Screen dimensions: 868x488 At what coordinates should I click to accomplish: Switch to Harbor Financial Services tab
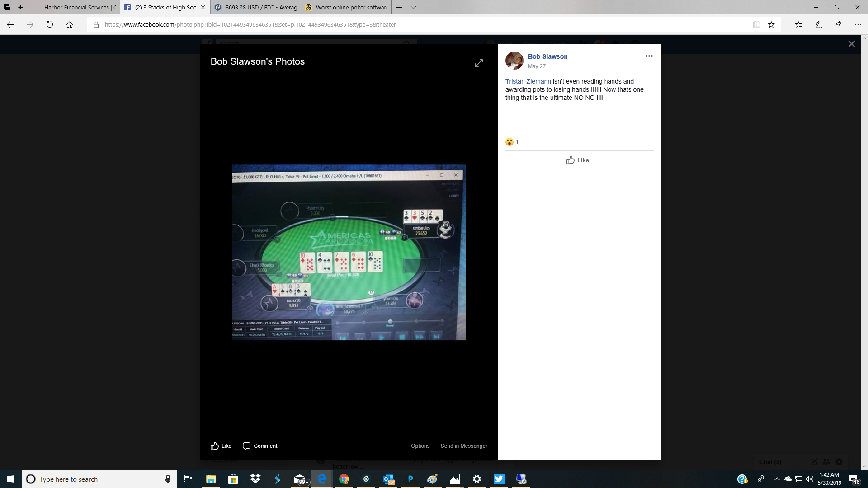(75, 7)
